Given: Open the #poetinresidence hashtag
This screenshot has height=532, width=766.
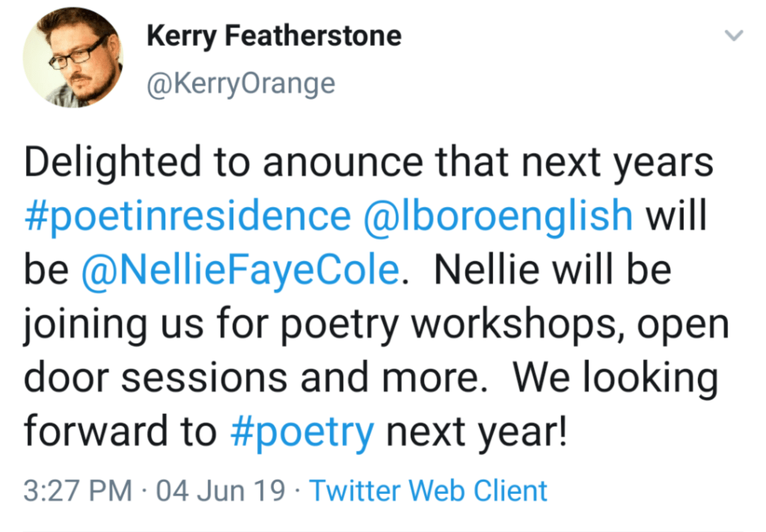Looking at the screenshot, I should click(x=186, y=217).
